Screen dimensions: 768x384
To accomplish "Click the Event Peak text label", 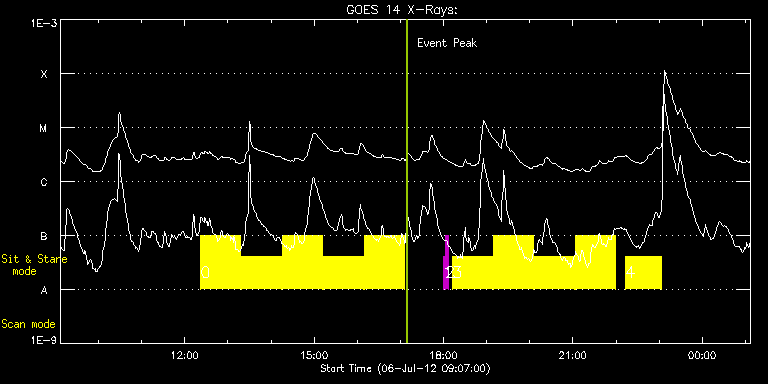I will pyautogui.click(x=447, y=43).
